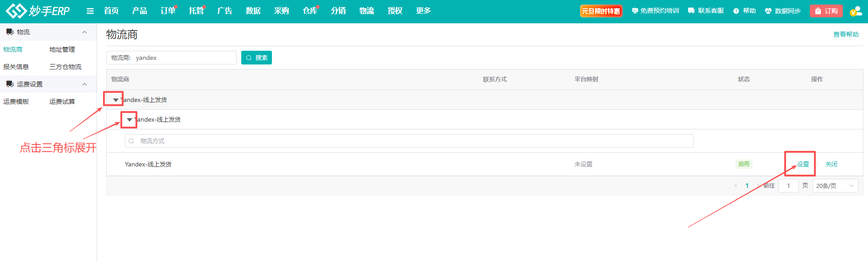Viewport: 868px width, 262px height.
Task: Go to previous page arrow
Action: click(x=736, y=186)
